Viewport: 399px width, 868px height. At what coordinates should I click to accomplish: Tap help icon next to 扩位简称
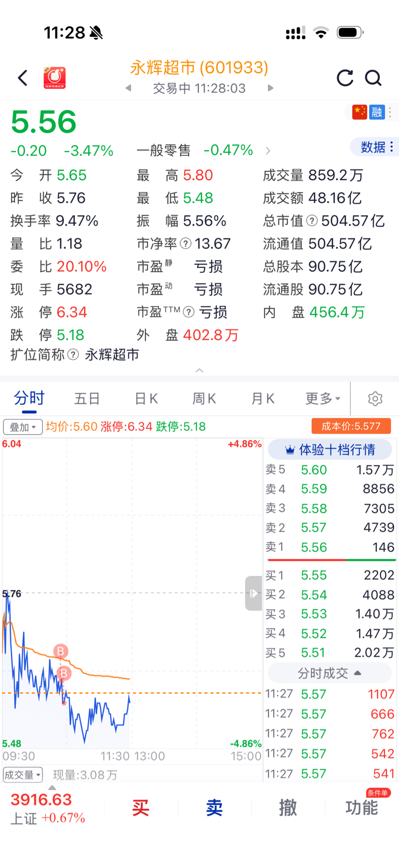pos(73,354)
